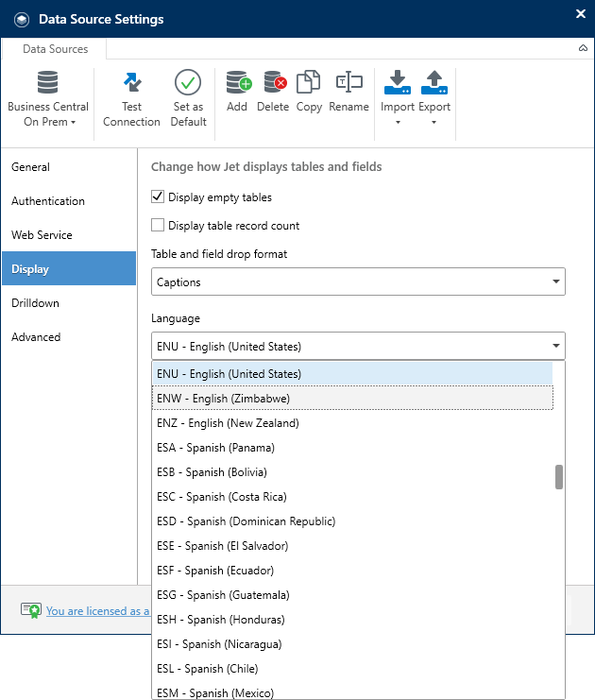Choose ESH - Spanish (Honduras)
Image resolution: width=595 pixels, height=700 pixels.
click(x=352, y=619)
